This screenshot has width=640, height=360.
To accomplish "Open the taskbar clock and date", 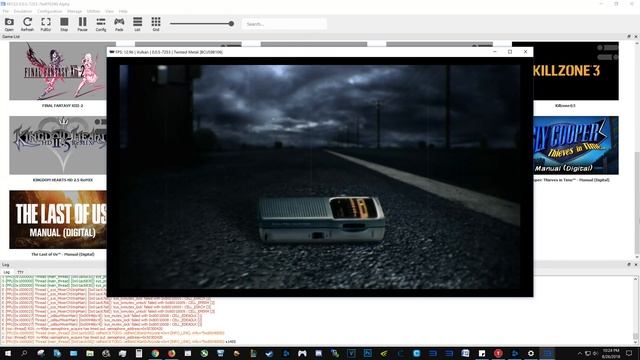I will click(x=611, y=353).
